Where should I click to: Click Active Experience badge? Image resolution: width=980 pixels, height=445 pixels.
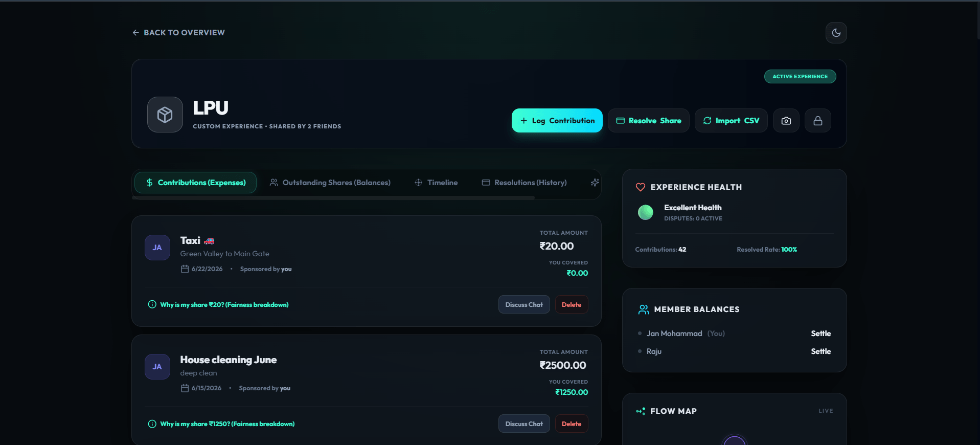(x=800, y=77)
